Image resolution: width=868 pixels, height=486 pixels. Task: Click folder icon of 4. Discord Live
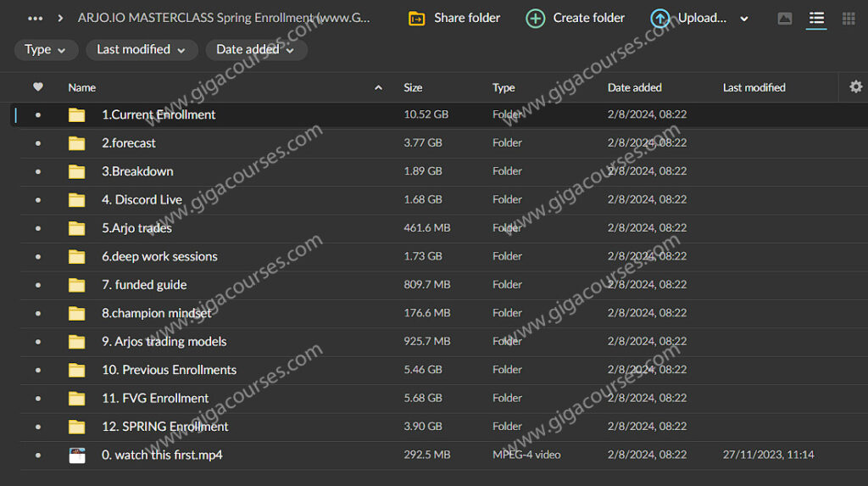coord(76,199)
